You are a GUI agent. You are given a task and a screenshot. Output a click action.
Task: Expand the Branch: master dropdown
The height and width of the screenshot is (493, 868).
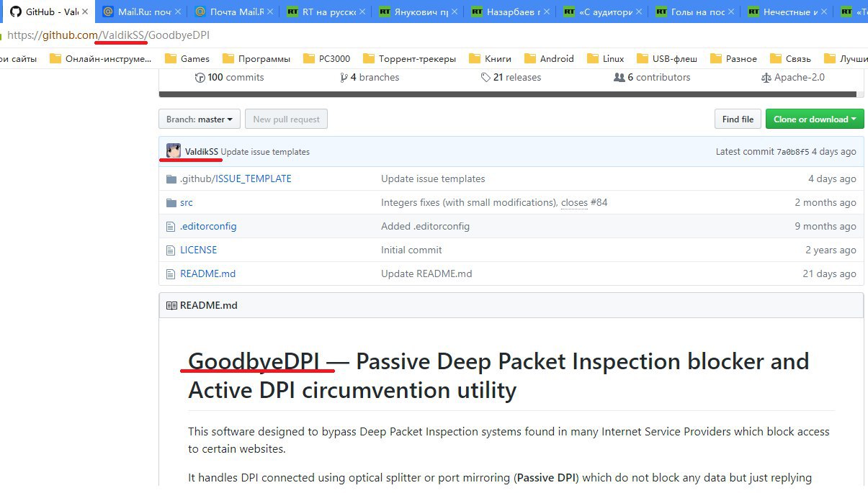(200, 119)
